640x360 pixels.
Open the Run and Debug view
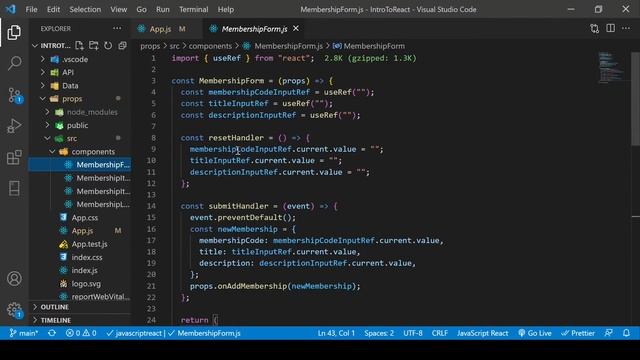click(14, 126)
